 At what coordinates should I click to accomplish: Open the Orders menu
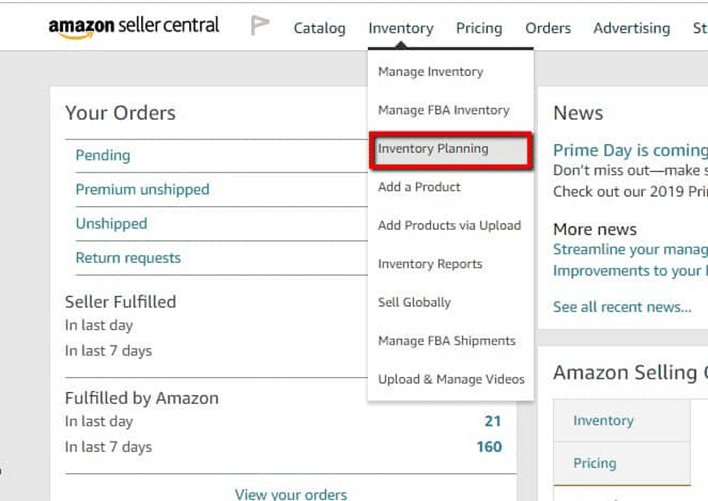point(548,28)
